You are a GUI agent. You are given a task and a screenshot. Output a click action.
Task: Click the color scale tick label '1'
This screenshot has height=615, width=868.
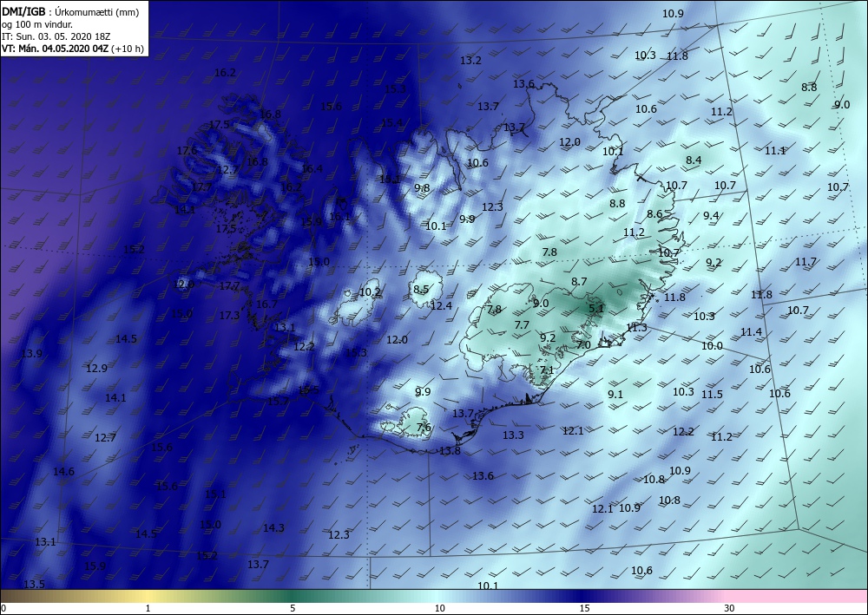click(x=148, y=608)
